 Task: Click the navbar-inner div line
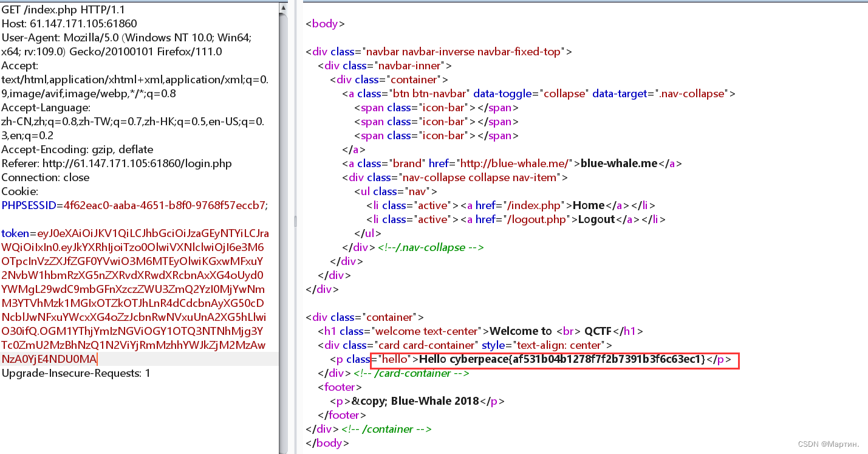click(384, 66)
